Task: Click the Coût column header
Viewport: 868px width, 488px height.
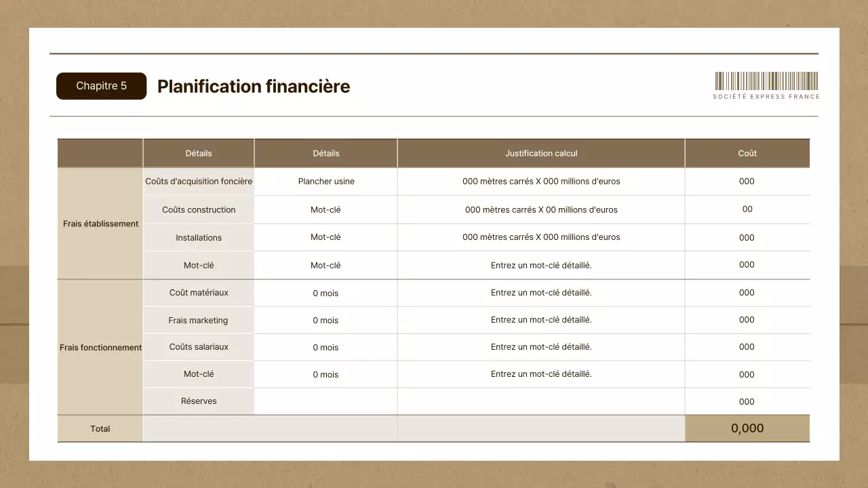Action: tap(747, 152)
